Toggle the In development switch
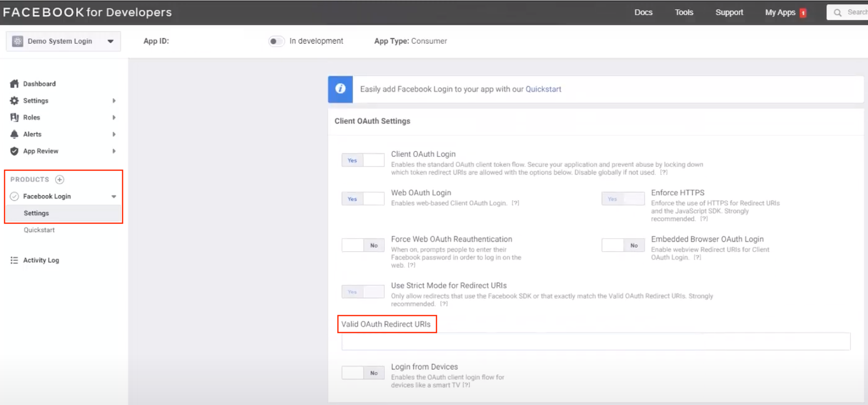 [276, 41]
